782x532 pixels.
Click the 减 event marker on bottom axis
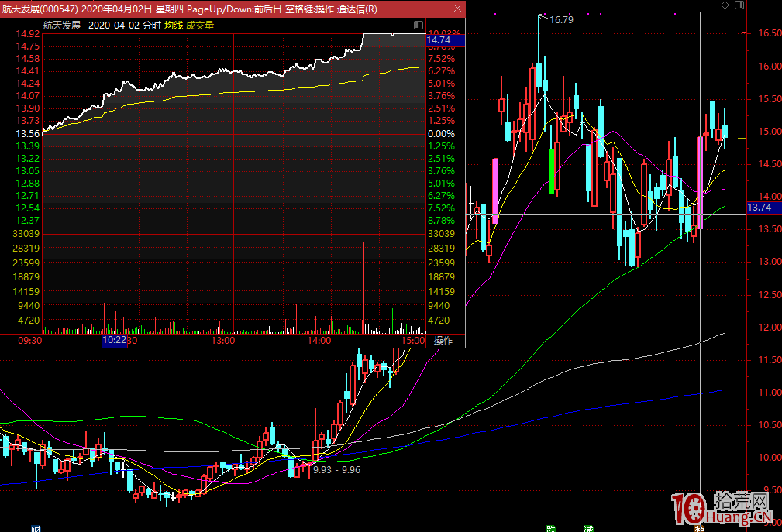coord(588,528)
